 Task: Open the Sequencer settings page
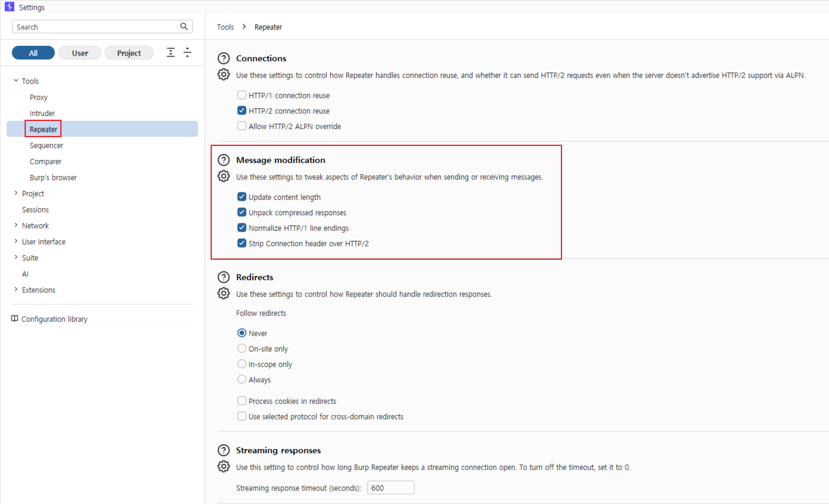coord(46,145)
